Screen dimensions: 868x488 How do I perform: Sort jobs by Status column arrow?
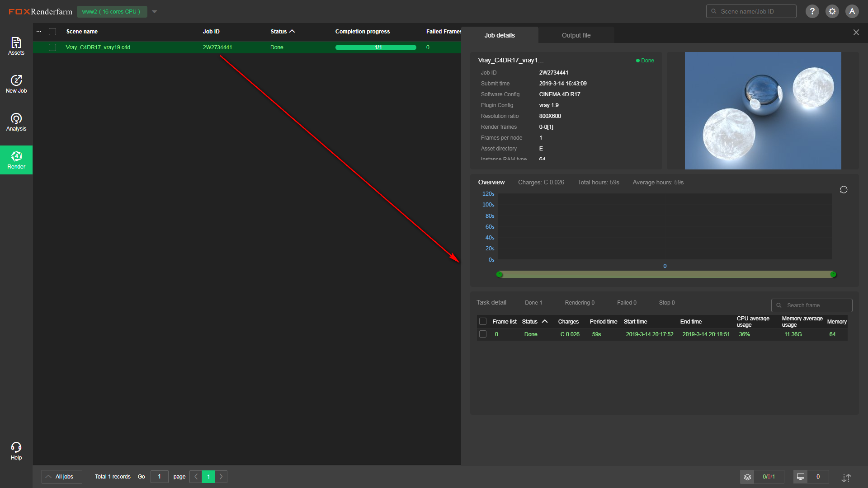292,31
